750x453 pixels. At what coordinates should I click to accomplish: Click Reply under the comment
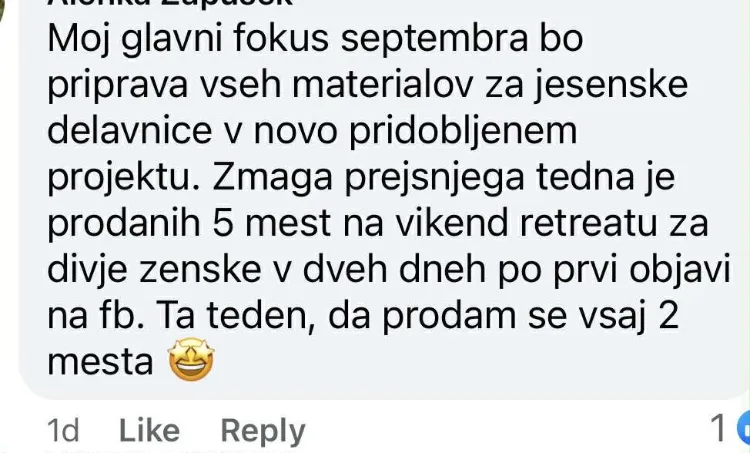coord(263,431)
